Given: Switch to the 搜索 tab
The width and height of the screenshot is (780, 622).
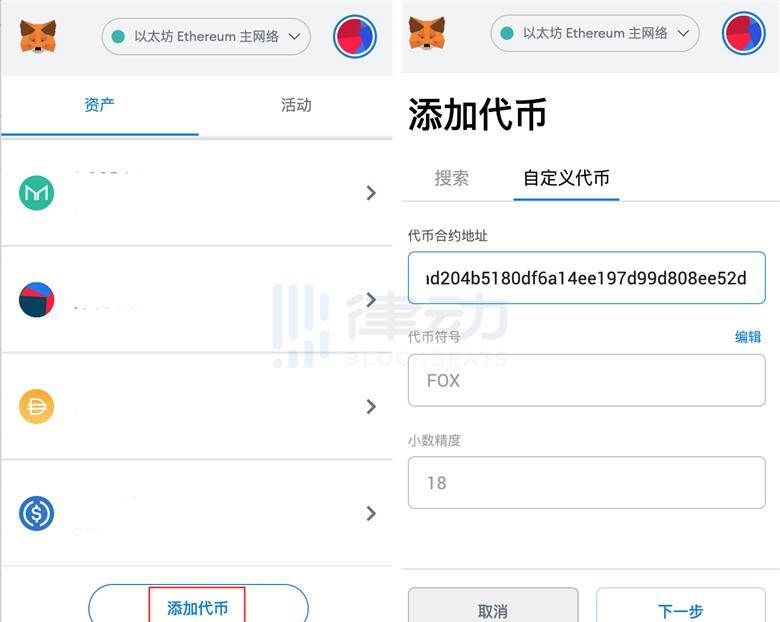Looking at the screenshot, I should click(x=452, y=178).
